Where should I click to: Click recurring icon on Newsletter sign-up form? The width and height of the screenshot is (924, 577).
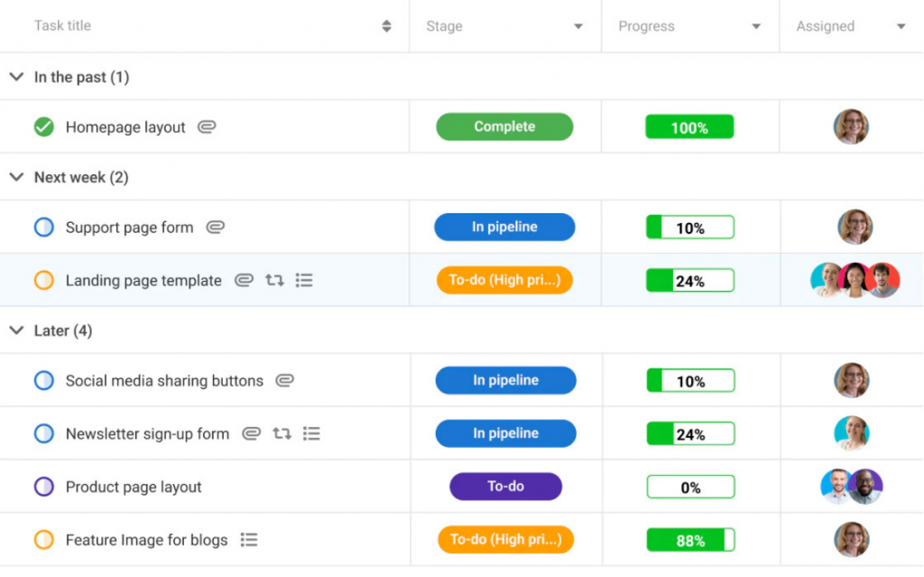pyautogui.click(x=282, y=433)
